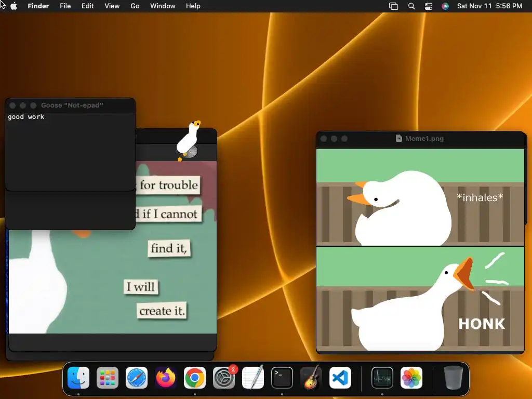
Task: Open Google Chrome from the Dock
Action: pos(195,378)
